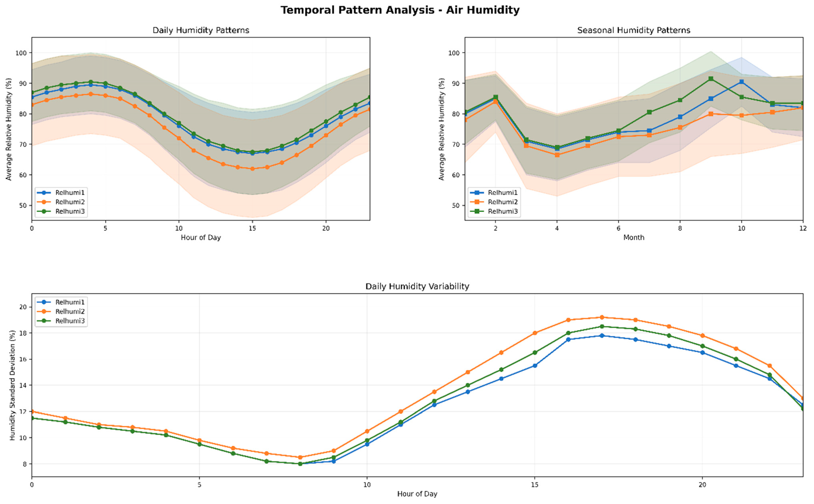Select Relhumi2 in the seasonal patterns legend

point(502,202)
